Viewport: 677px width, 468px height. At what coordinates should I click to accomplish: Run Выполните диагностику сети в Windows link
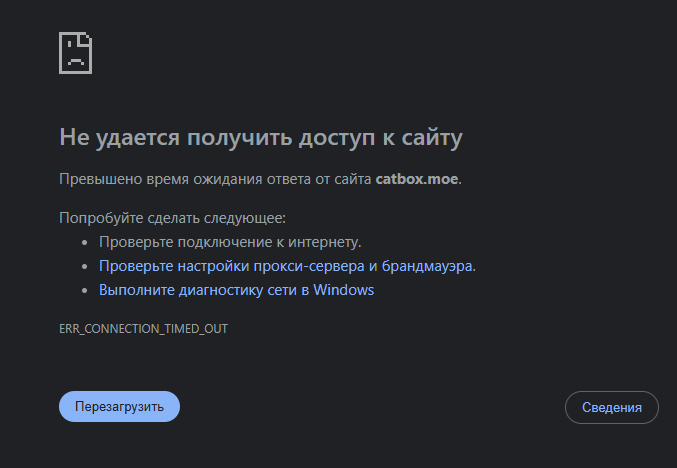pyautogui.click(x=236, y=290)
